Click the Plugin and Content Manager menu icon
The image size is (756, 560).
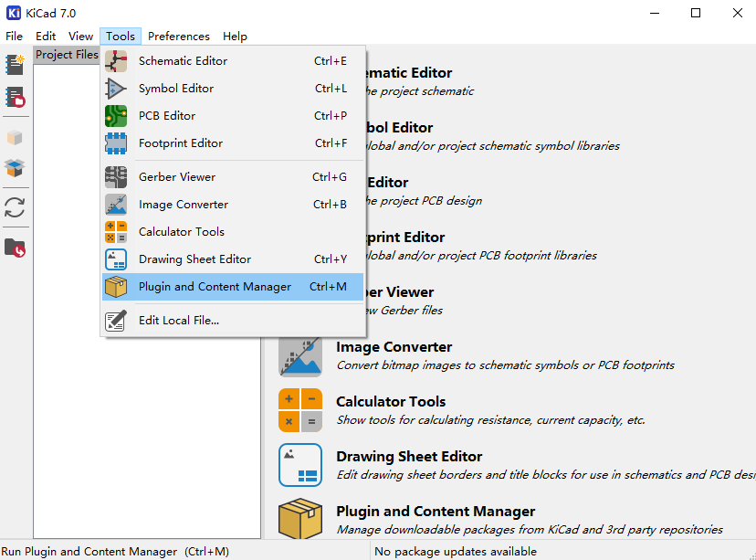click(116, 287)
